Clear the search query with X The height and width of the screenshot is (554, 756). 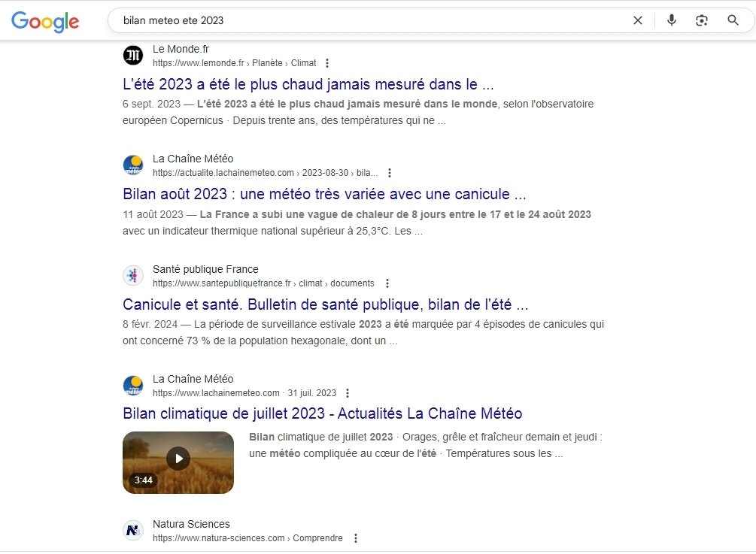[637, 20]
